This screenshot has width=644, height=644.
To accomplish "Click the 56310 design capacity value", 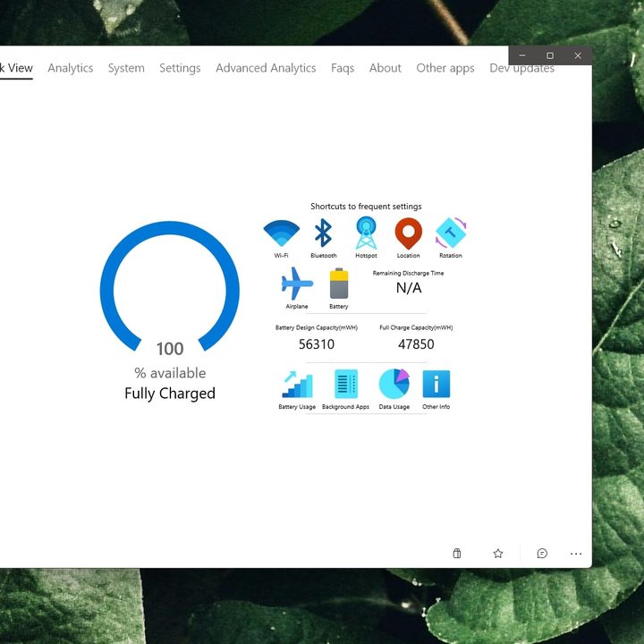I will point(317,344).
